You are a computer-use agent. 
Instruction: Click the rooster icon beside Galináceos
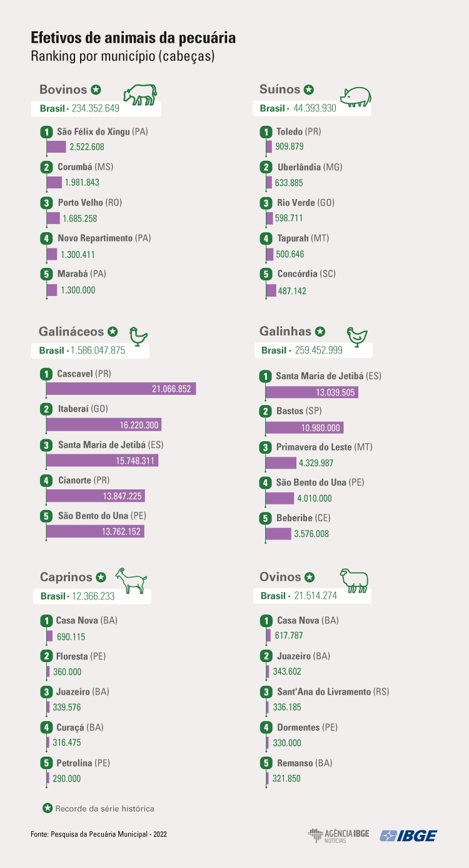click(x=138, y=336)
